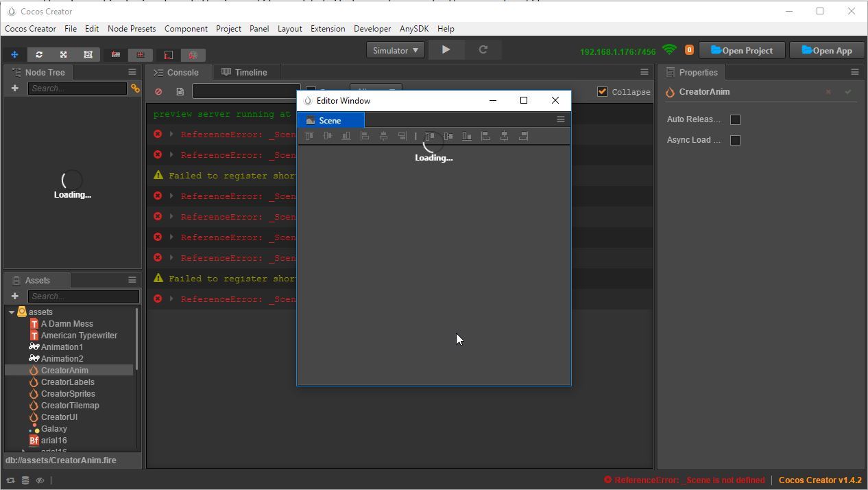Select the Scale transform tool
Image resolution: width=868 pixels, height=490 pixels.
coord(64,54)
